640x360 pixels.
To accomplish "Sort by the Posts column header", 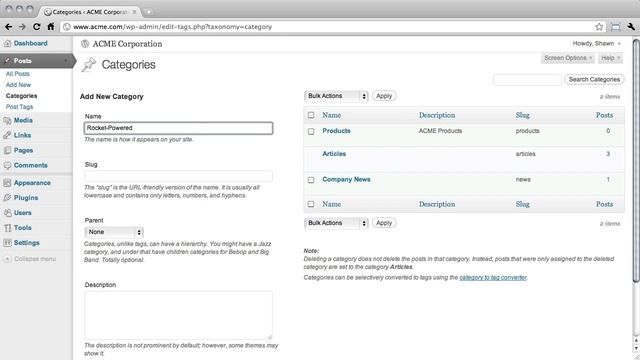I will [604, 115].
